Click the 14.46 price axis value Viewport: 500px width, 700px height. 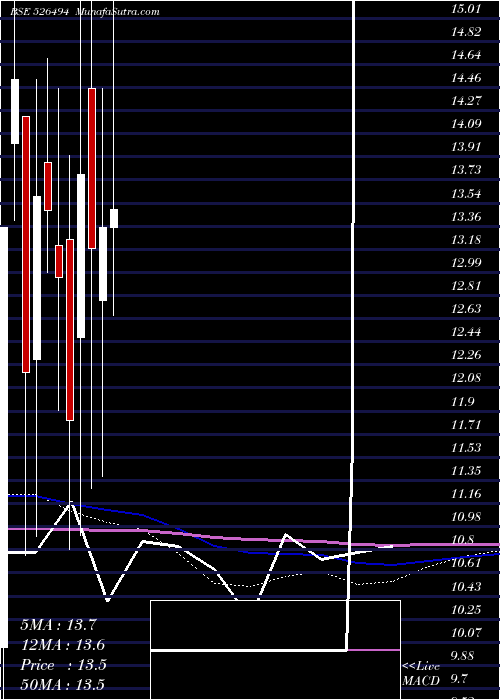pyautogui.click(x=466, y=78)
